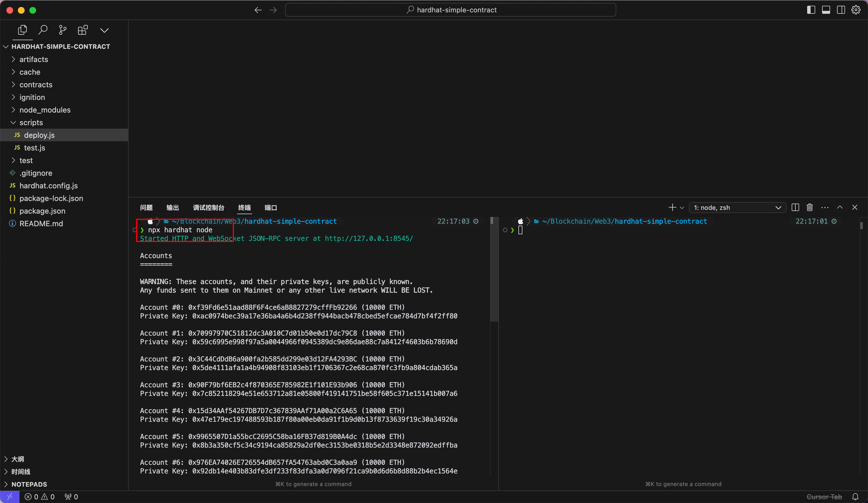The width and height of the screenshot is (868, 503).
Task: Expand the contracts folder
Action: click(64, 84)
